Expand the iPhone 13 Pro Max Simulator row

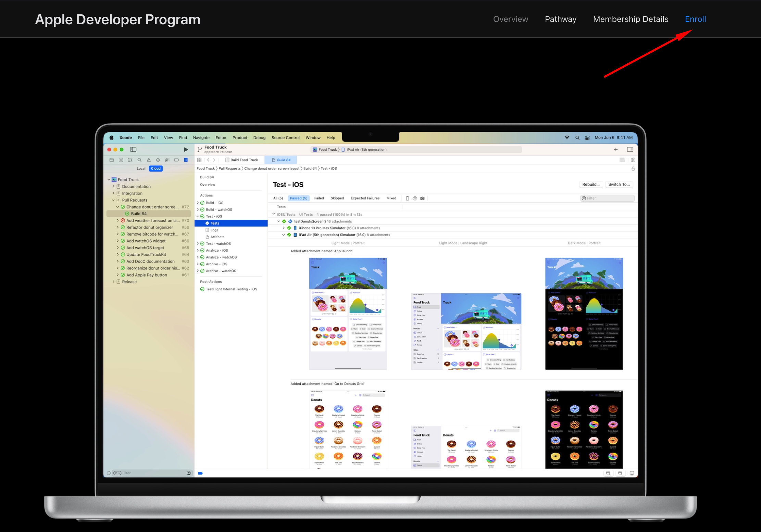tap(284, 228)
